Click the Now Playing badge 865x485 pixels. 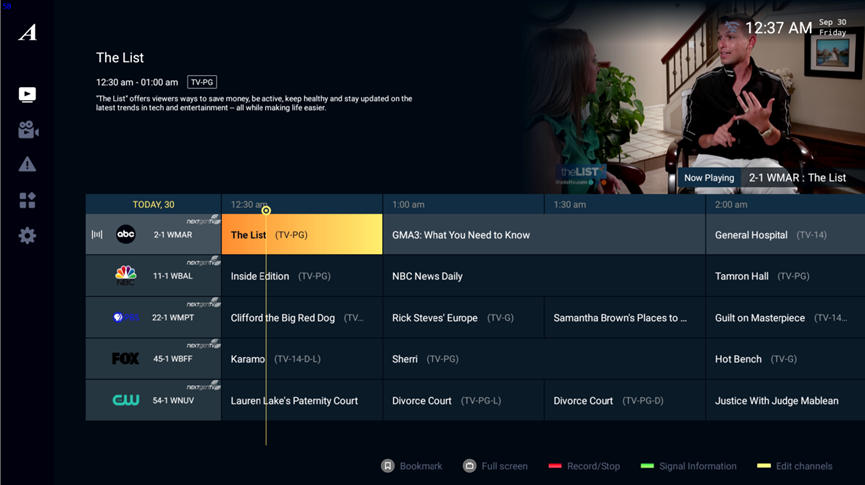tap(709, 178)
